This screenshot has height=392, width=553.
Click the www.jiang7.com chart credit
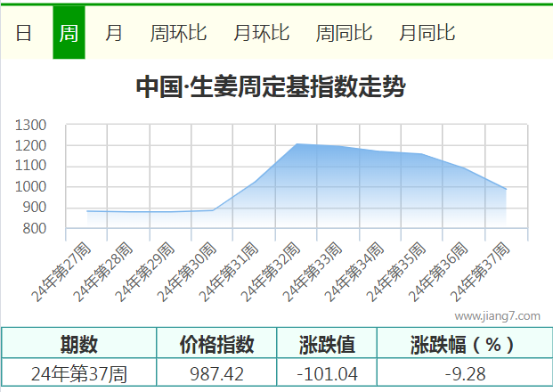(497, 315)
